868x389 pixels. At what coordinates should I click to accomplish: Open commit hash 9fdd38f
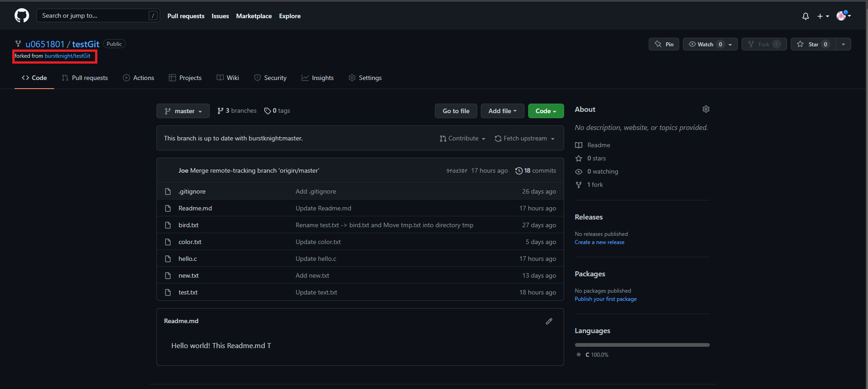(456, 171)
